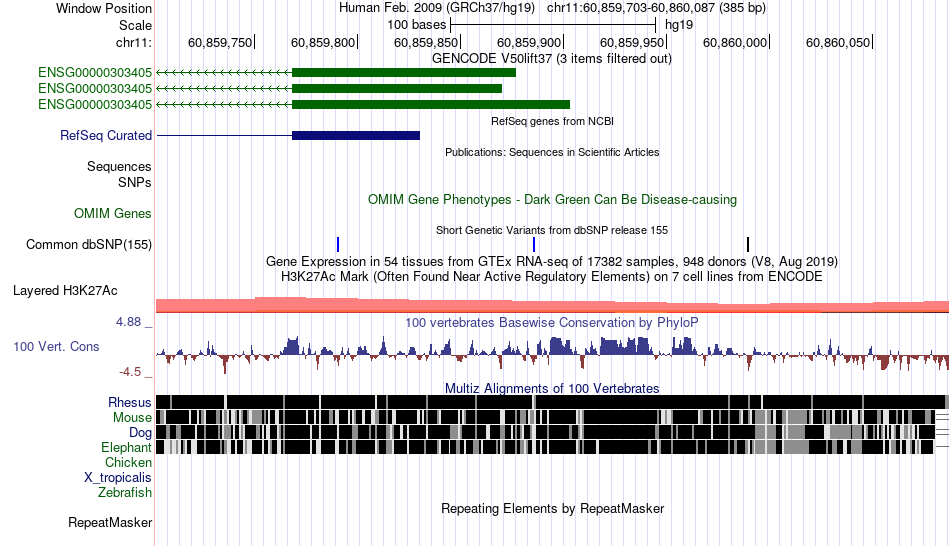The height and width of the screenshot is (546, 950).
Task: Click the Common dbSNP(155) label
Action: pyautogui.click(x=89, y=244)
